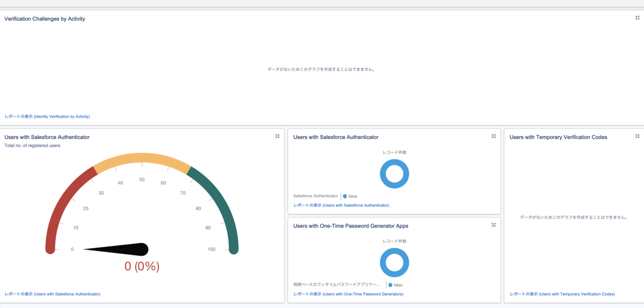Open the Identity Verification by Activity report link
This screenshot has height=308, width=644.
47,116
